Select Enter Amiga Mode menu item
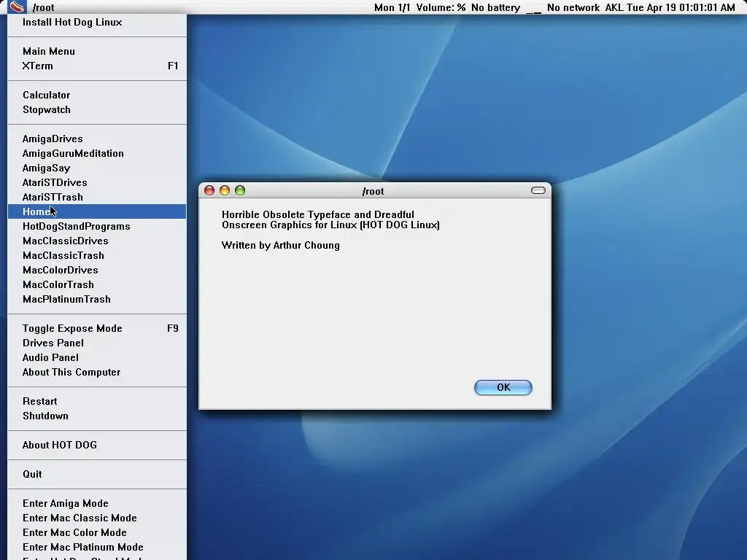 point(97,503)
